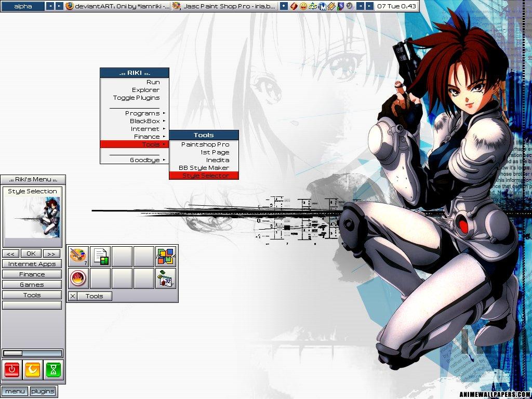
Task: Open the Games button in Riki's Menu panel
Action: click(x=32, y=285)
